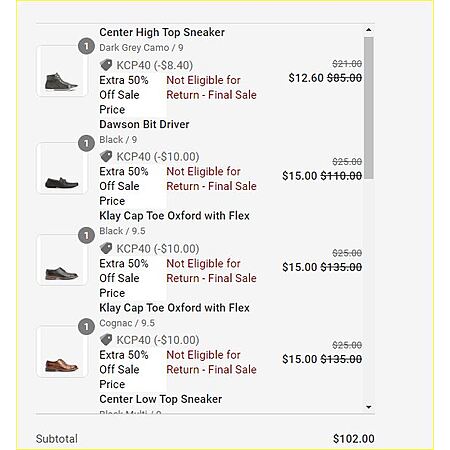Open the Cognac Klay Cap Toe Oxford thumbnail

click(x=62, y=352)
